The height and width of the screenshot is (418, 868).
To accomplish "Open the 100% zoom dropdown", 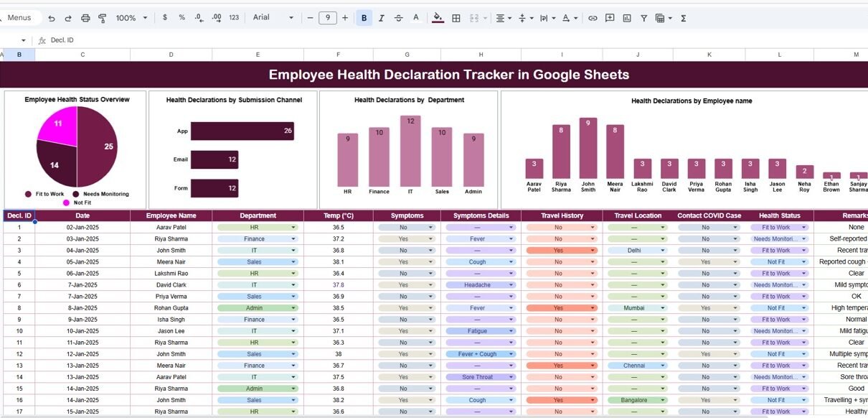I will coord(131,18).
